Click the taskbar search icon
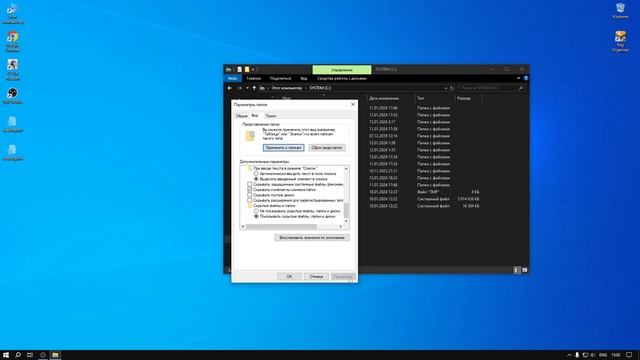The height and width of the screenshot is (360, 640). tap(18, 355)
